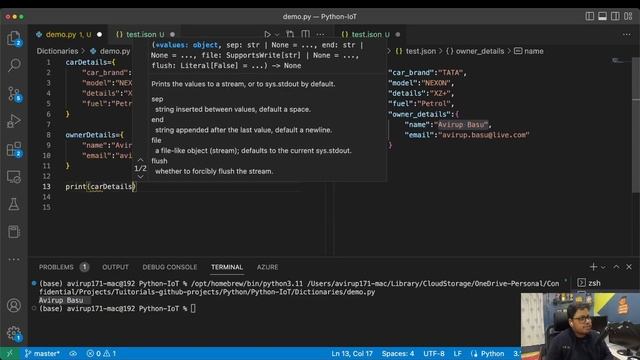The width and height of the screenshot is (640, 360).
Task: Change indentation via Spaces: 4
Action: click(398, 353)
